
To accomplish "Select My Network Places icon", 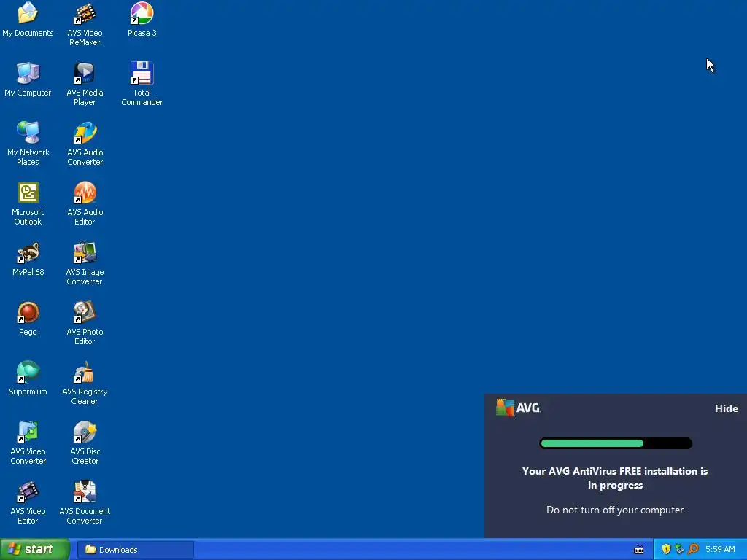I will (28, 144).
